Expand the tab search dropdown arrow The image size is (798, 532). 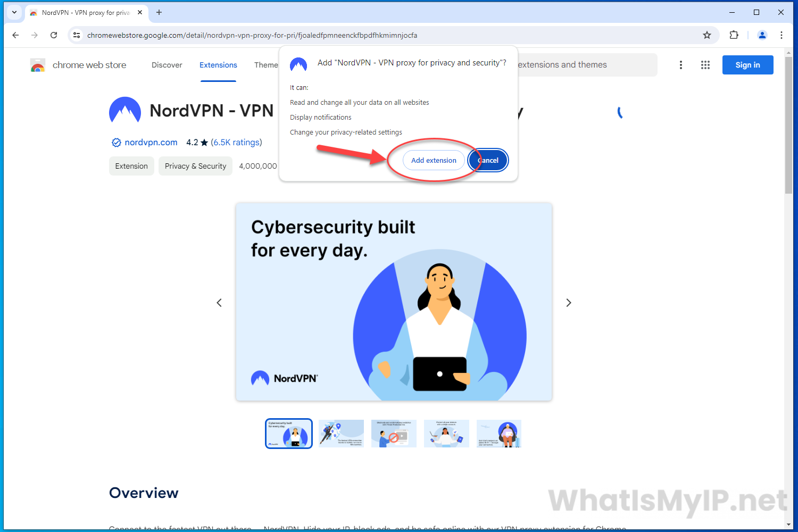[14, 12]
